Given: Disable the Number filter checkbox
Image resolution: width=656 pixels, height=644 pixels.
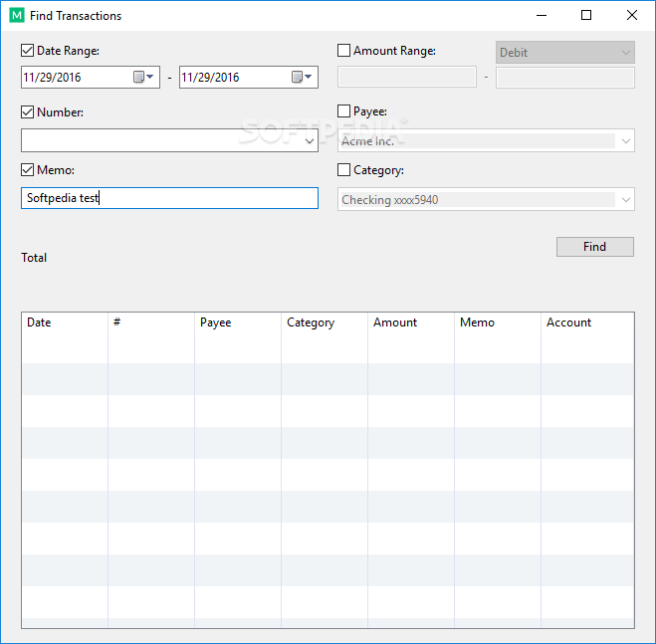Looking at the screenshot, I should pos(28,112).
